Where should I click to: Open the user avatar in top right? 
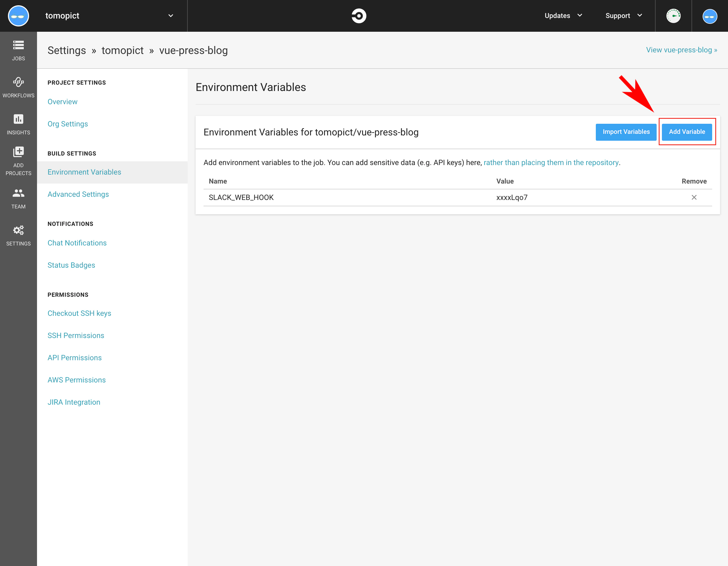[710, 16]
